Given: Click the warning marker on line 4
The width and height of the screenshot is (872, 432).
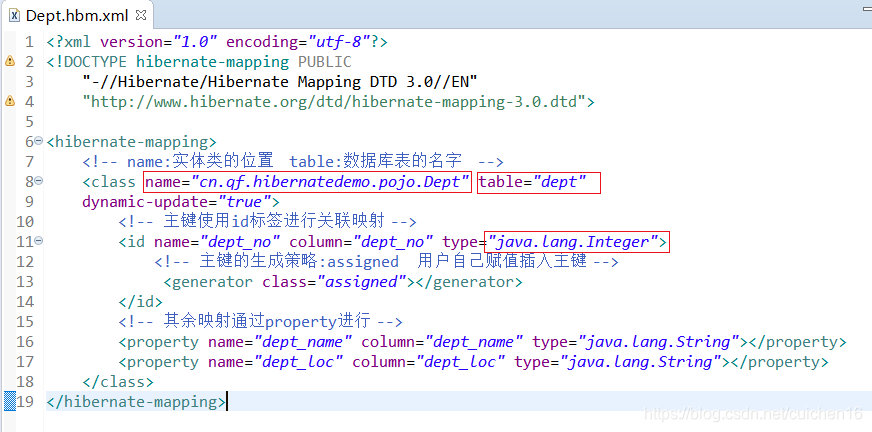Looking at the screenshot, I should 9,101.
